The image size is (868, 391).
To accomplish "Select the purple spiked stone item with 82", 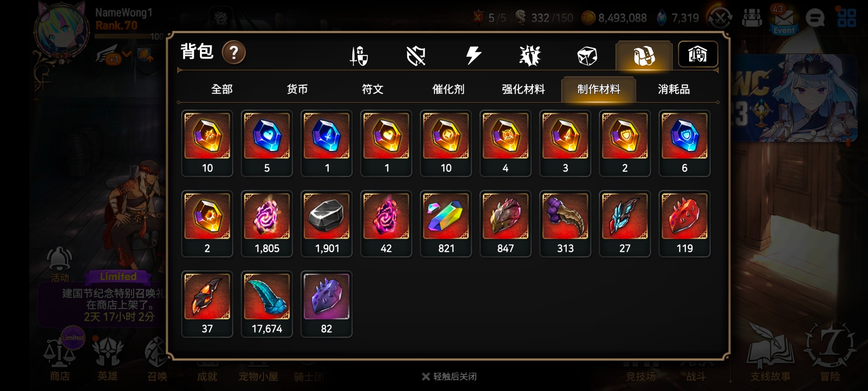I will coord(327,304).
